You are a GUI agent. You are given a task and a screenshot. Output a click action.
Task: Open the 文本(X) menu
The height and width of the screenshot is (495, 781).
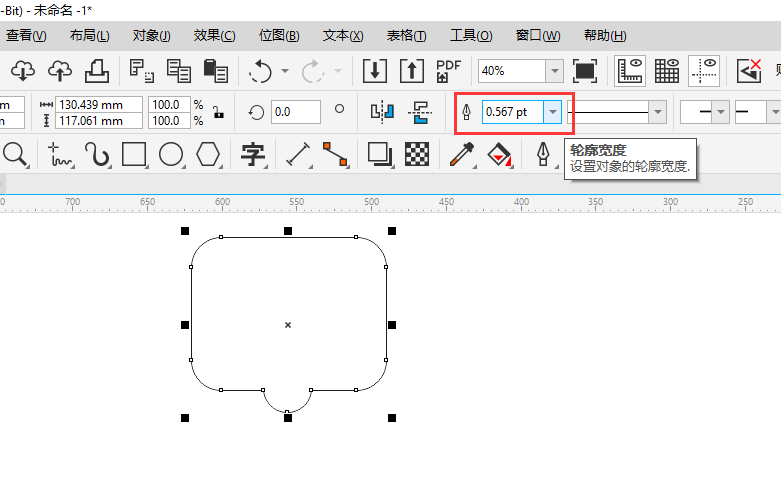[343, 35]
